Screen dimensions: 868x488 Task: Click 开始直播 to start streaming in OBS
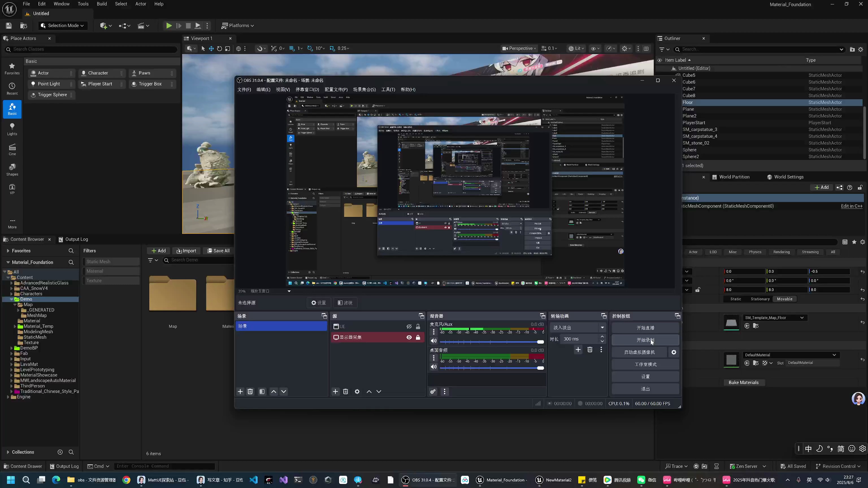point(645,328)
